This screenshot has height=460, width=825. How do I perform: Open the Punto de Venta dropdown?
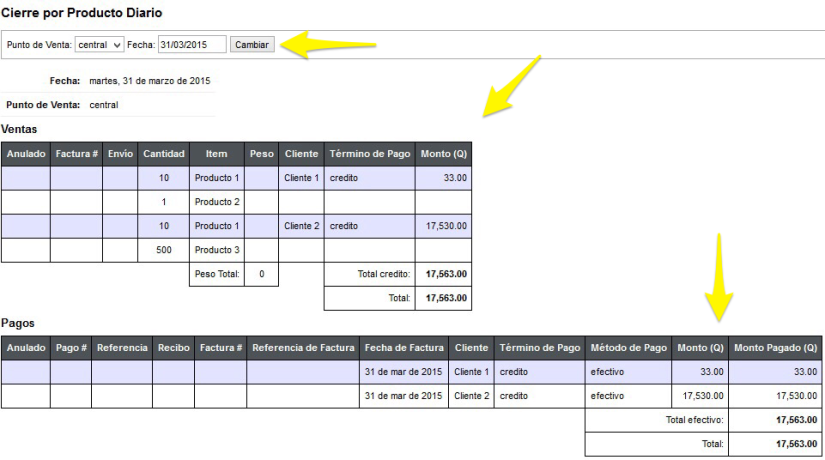click(x=99, y=45)
